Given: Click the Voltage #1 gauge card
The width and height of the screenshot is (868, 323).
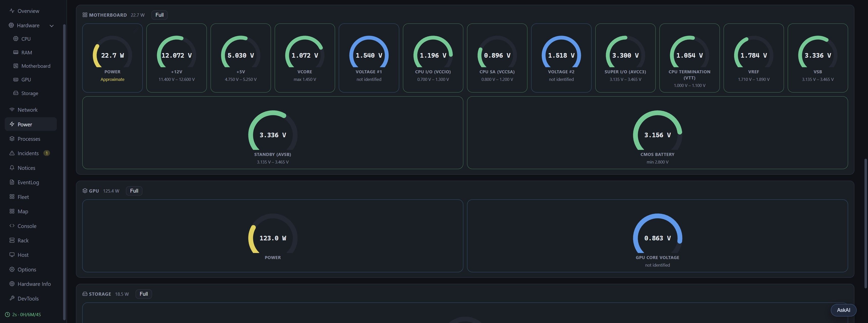Looking at the screenshot, I should (x=369, y=58).
